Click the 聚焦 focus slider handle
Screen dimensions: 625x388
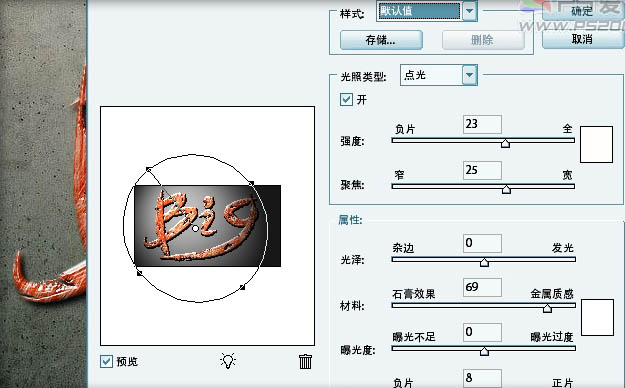pos(506,189)
